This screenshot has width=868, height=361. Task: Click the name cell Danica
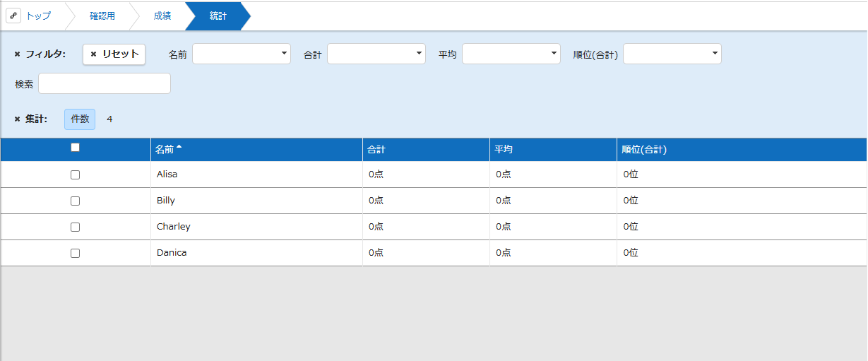(256, 253)
